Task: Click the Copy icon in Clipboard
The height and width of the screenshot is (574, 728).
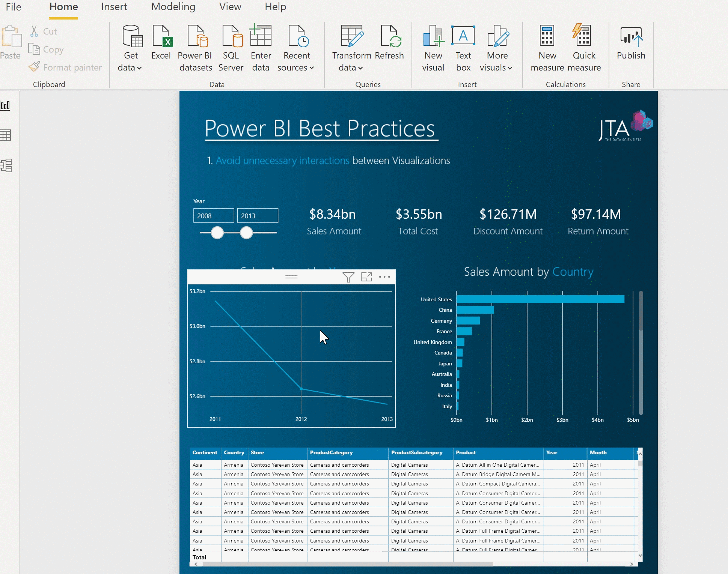Action: coord(34,49)
